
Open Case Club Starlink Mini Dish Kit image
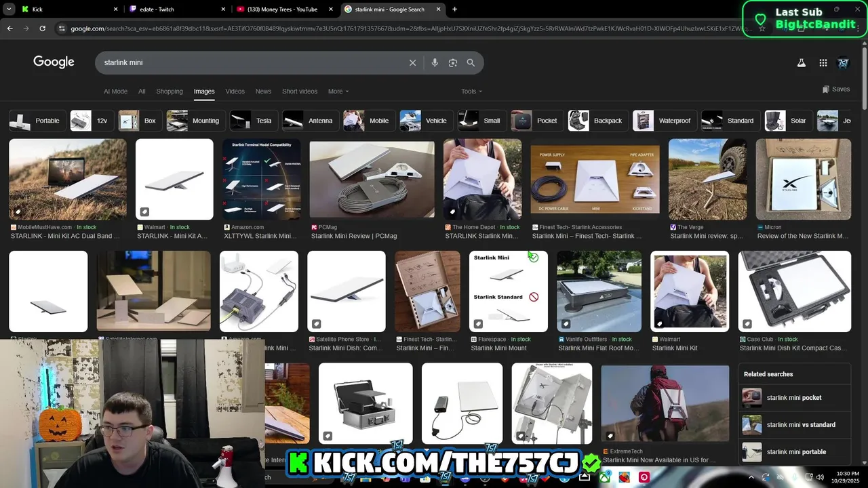(794, 291)
